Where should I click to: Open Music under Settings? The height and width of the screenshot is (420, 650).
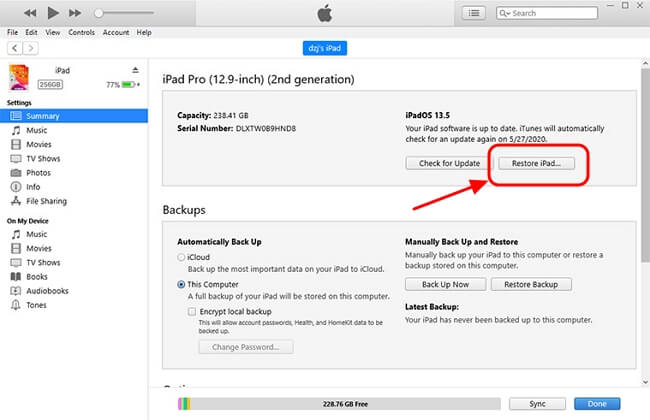36,131
